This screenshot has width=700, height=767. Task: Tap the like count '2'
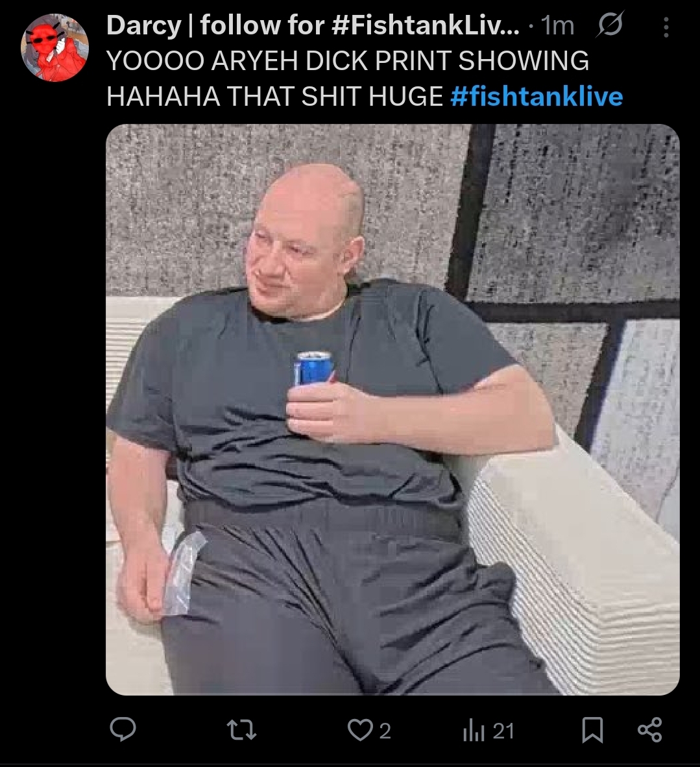tap(385, 731)
